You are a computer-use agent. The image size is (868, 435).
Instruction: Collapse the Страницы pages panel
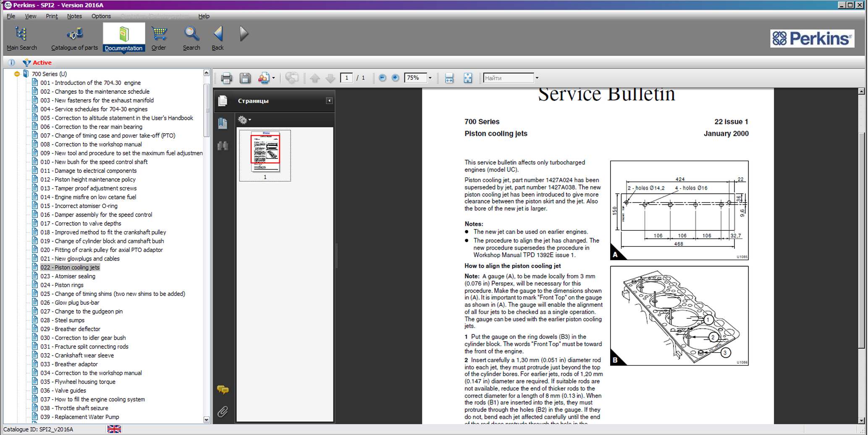pos(329,101)
